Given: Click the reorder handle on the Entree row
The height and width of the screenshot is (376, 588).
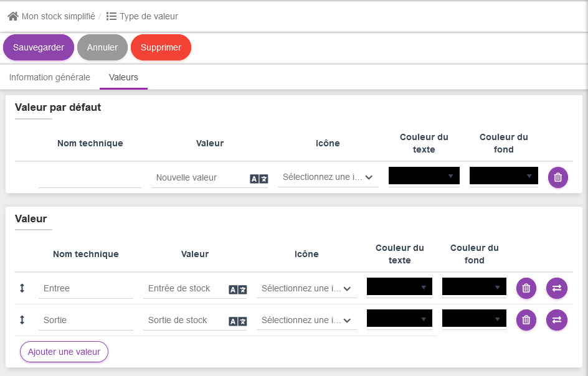Looking at the screenshot, I should [22, 288].
